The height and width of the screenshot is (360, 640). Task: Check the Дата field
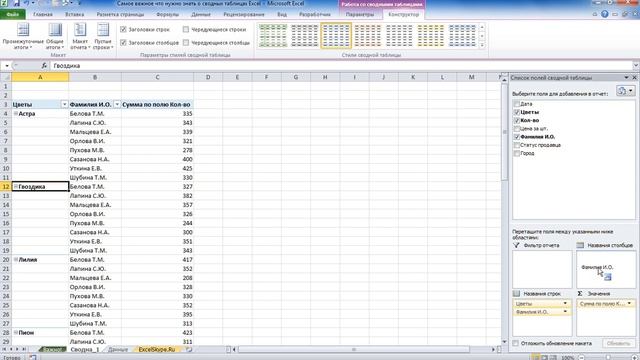click(x=517, y=104)
